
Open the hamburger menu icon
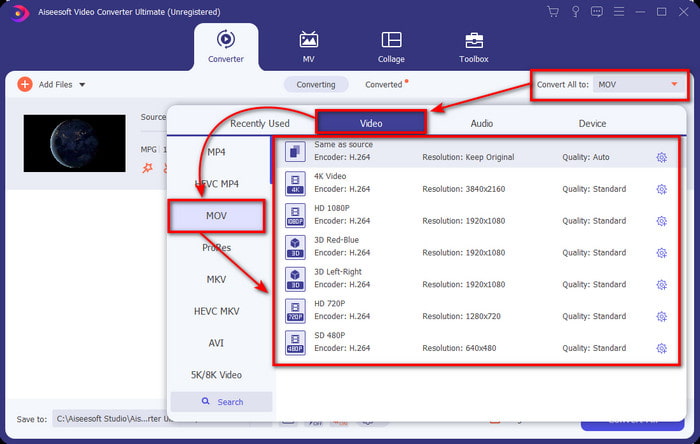pyautogui.click(x=619, y=12)
